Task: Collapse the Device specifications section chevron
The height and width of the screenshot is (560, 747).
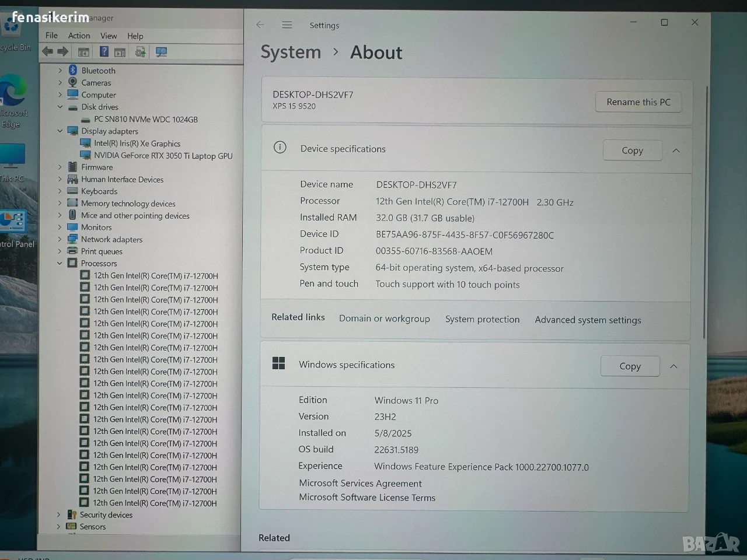Action: tap(676, 150)
